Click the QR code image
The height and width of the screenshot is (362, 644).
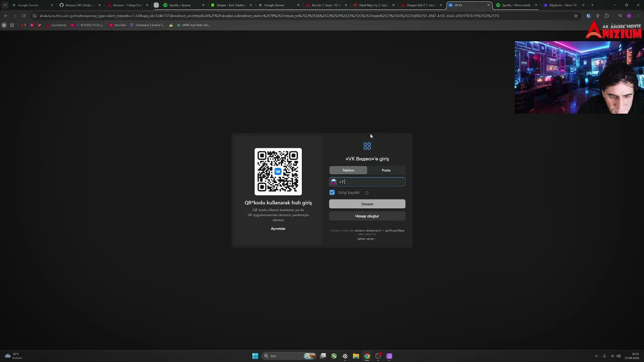coord(278,171)
